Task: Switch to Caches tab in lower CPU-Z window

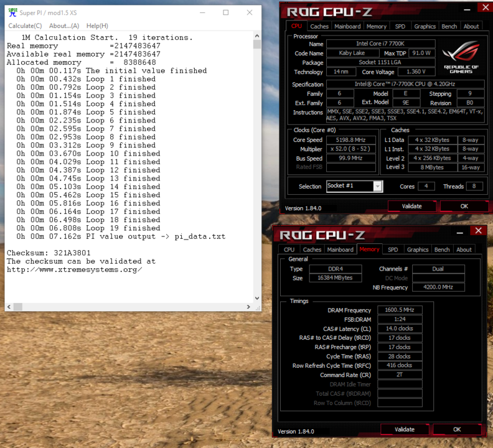Action: [x=312, y=250]
